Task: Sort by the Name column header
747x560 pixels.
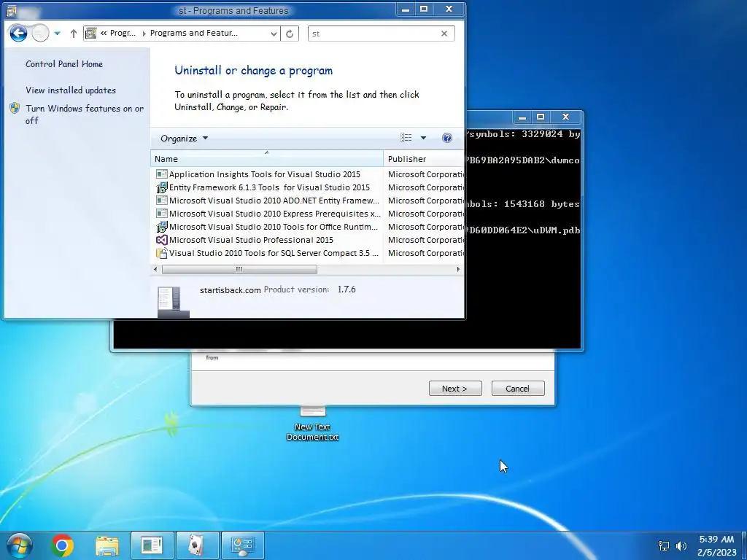Action: (267, 158)
